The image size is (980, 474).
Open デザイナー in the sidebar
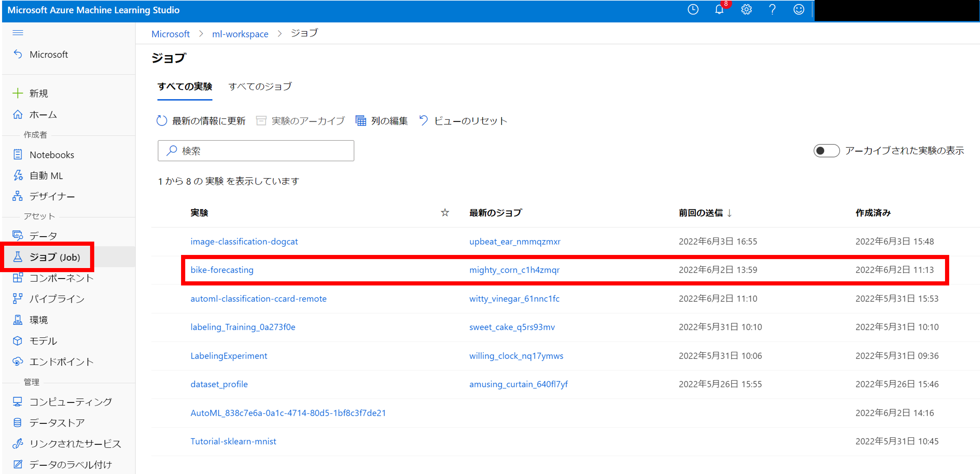pos(52,196)
